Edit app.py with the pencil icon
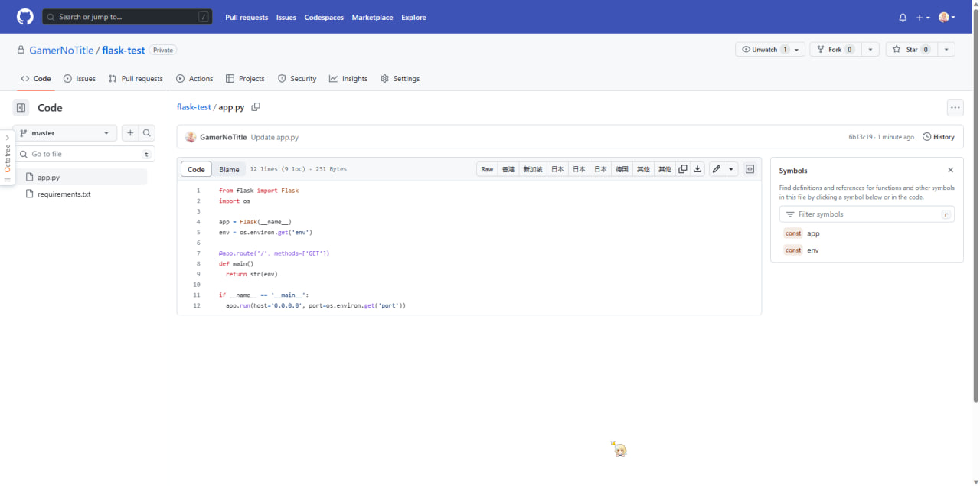 (716, 169)
